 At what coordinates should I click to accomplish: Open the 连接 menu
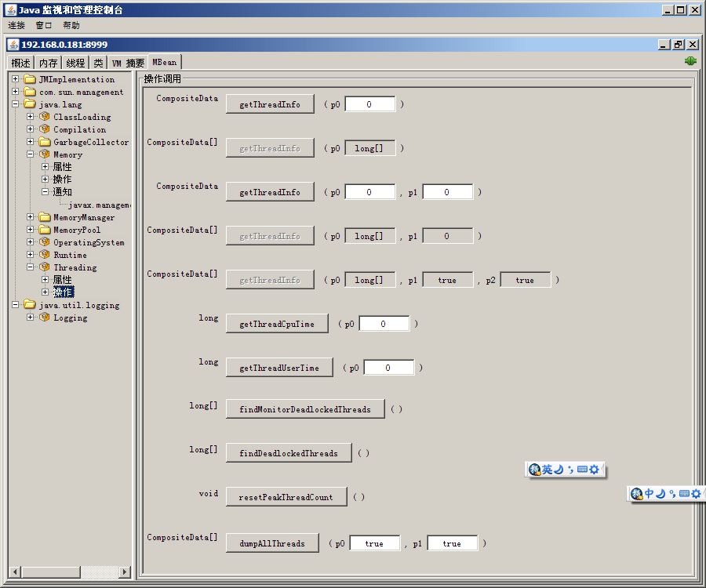click(16, 25)
